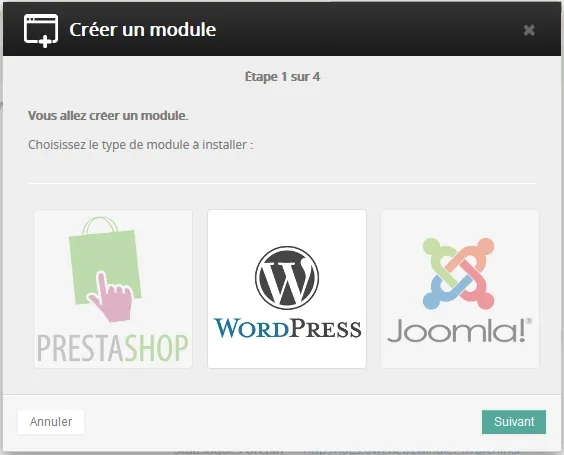Image resolution: width=564 pixels, height=455 pixels.
Task: Pick the Joomla! module tile
Action: (x=460, y=289)
